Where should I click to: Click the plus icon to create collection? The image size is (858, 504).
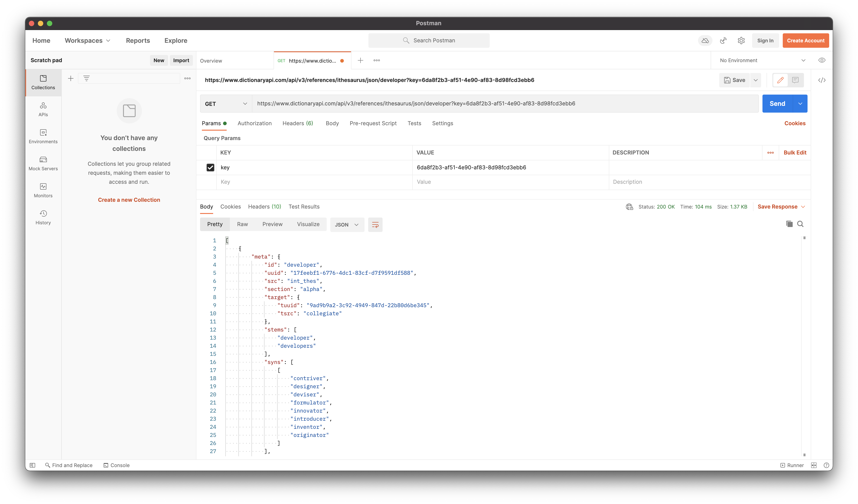click(71, 79)
